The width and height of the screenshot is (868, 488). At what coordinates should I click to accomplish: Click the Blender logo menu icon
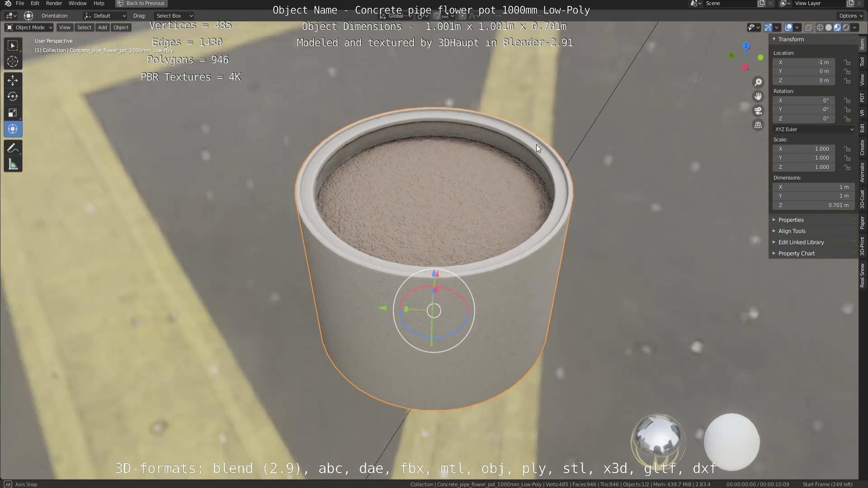(8, 3)
